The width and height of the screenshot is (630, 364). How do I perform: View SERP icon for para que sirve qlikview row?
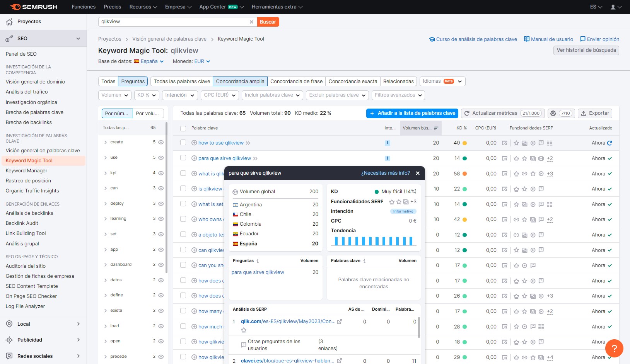pyautogui.click(x=505, y=158)
